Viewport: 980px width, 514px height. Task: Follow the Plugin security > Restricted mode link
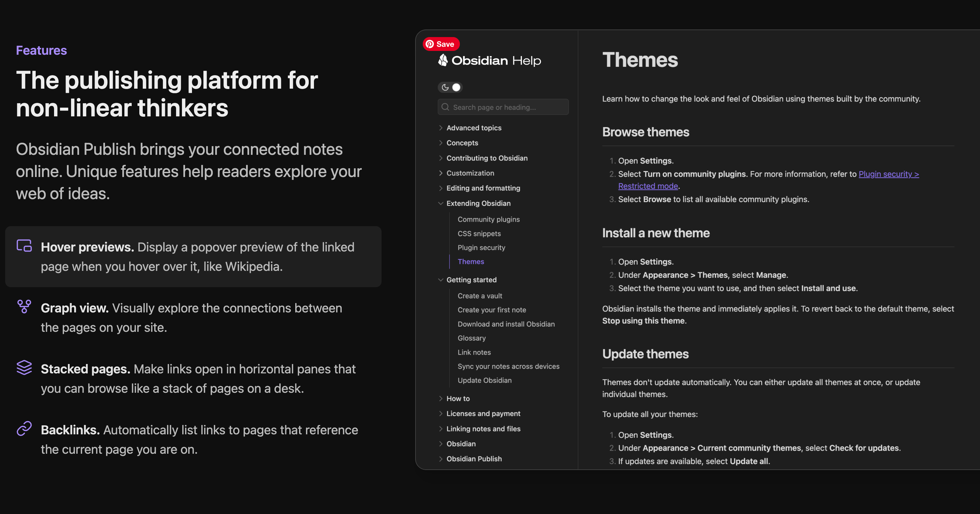[x=888, y=174]
